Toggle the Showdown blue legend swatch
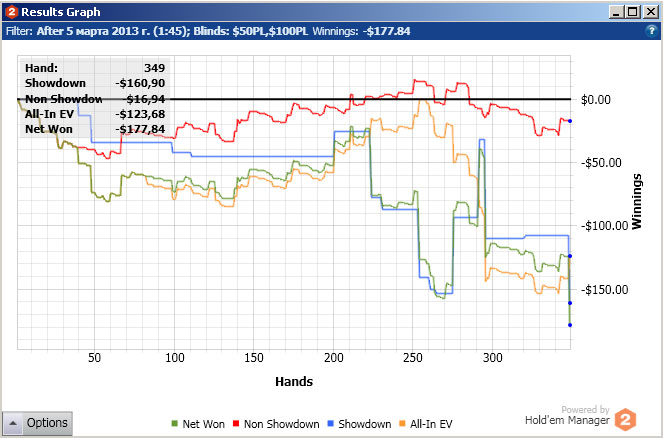 [x=331, y=423]
